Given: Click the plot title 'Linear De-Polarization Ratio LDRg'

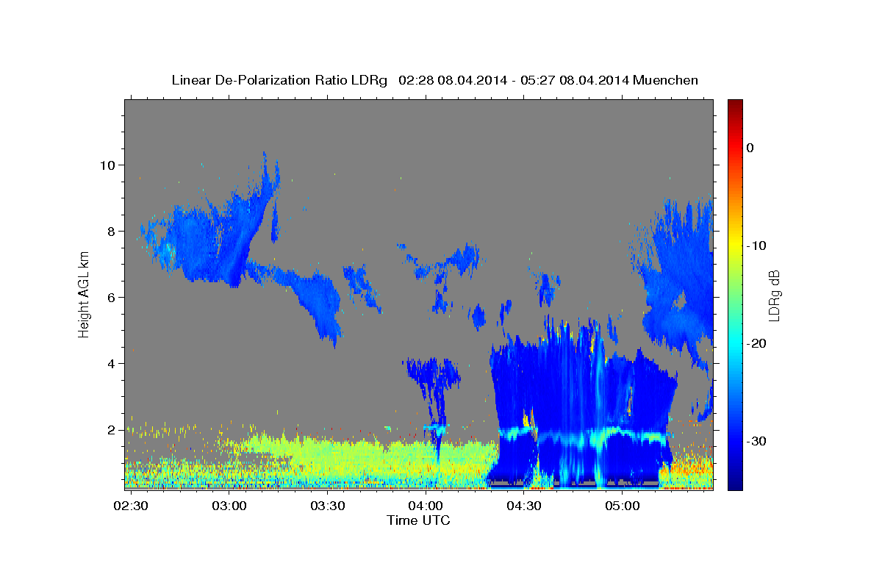Looking at the screenshot, I should click(x=279, y=80).
